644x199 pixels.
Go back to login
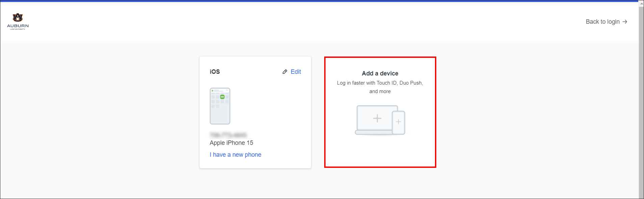[606, 22]
